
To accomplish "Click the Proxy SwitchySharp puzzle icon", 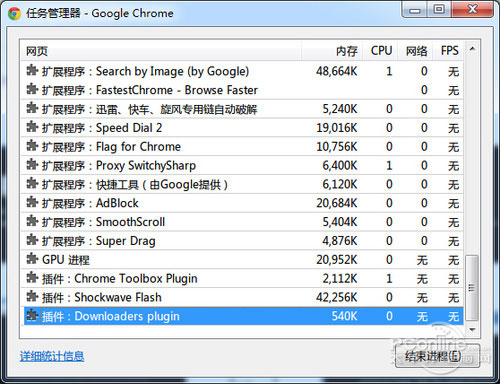I will coord(32,165).
